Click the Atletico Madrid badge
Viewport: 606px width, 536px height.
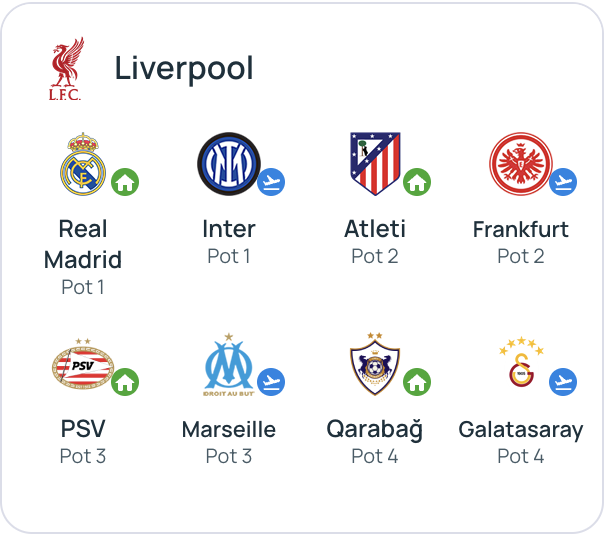click(x=374, y=163)
